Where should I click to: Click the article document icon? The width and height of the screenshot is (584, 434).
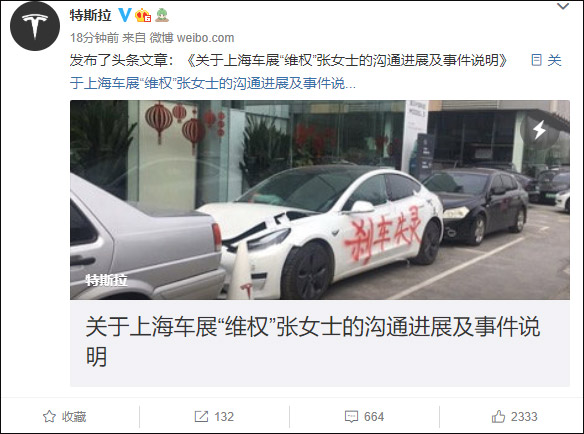point(536,60)
